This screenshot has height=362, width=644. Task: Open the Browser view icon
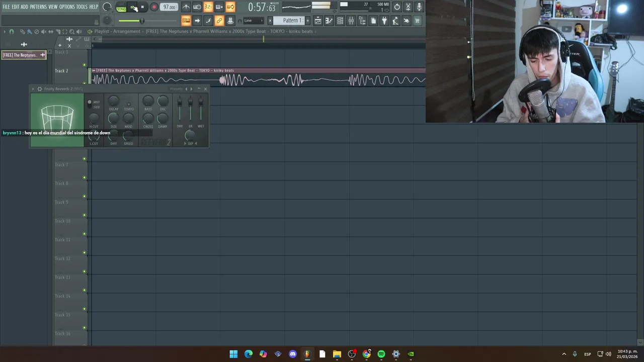[x=362, y=21]
